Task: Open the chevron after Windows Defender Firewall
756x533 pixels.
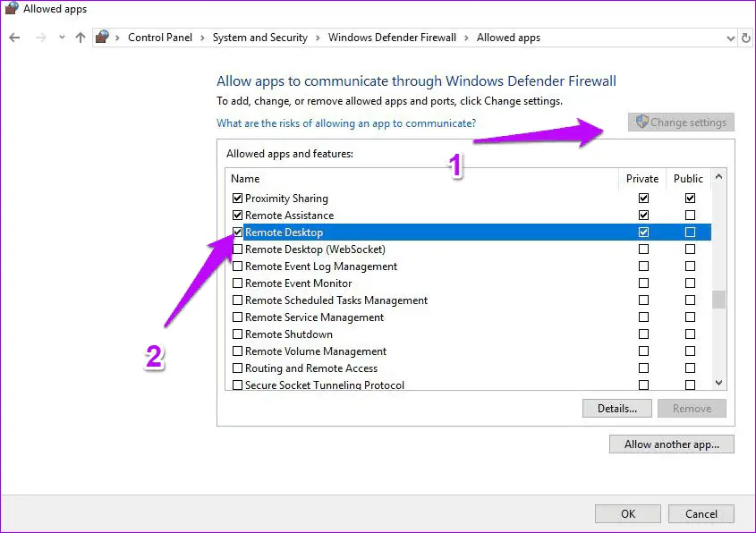Action: pyautogui.click(x=466, y=38)
